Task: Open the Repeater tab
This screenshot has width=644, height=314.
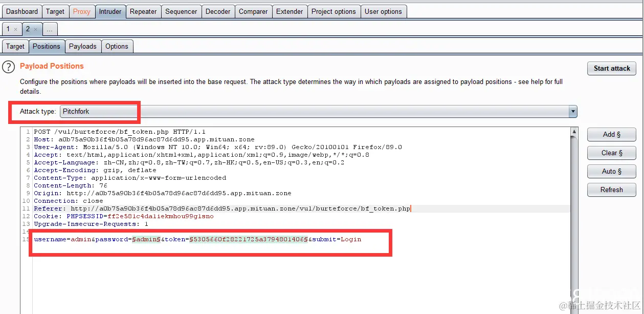Action: pyautogui.click(x=143, y=11)
